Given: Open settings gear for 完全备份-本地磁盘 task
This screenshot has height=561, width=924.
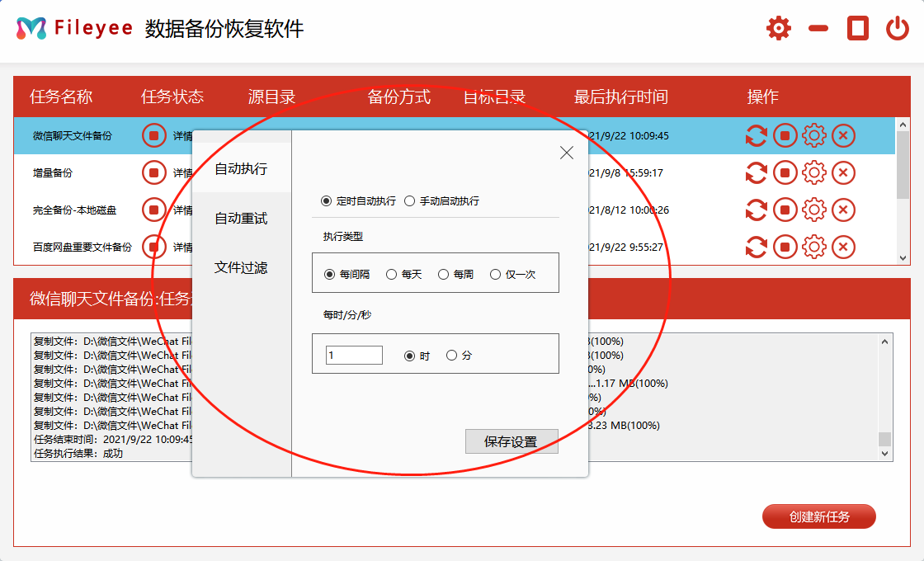Looking at the screenshot, I should coord(813,210).
